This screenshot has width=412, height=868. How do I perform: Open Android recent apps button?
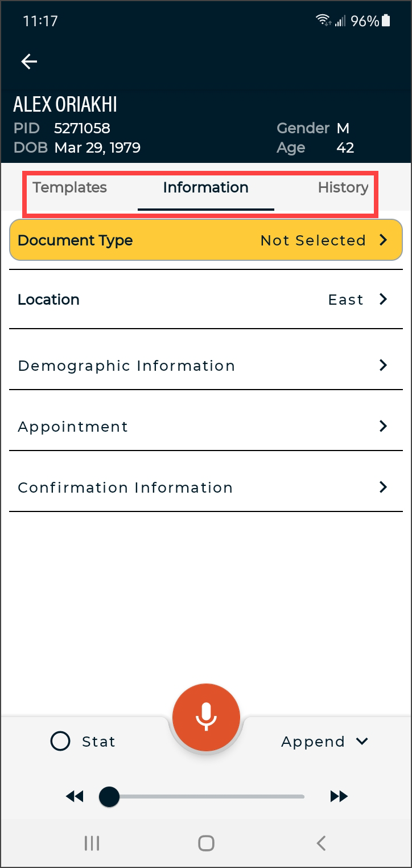pyautogui.click(x=92, y=843)
